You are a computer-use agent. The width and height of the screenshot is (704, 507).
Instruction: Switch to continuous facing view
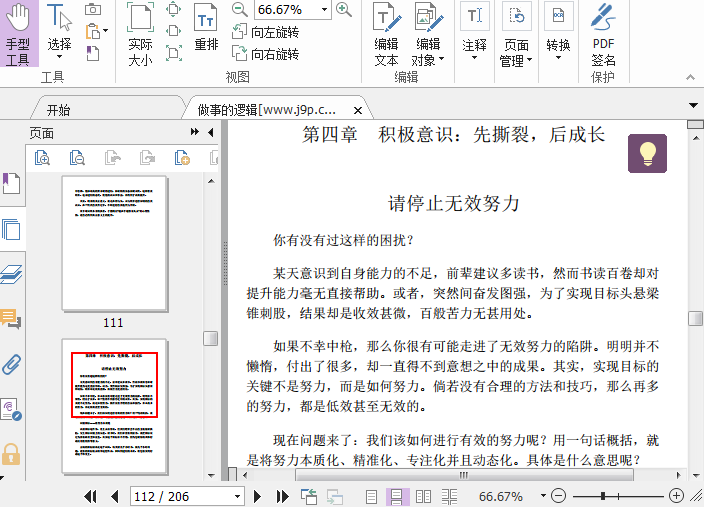point(449,496)
